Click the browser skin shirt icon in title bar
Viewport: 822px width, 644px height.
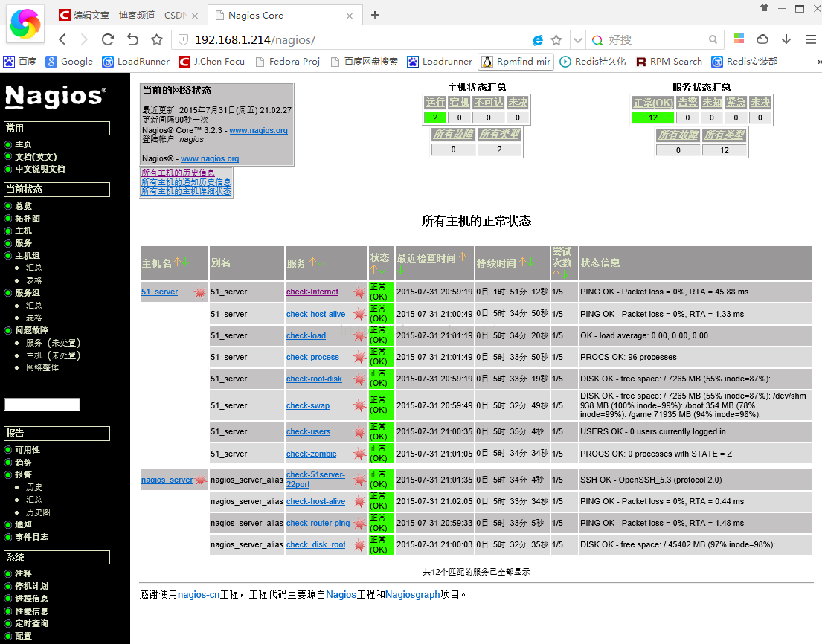point(764,8)
